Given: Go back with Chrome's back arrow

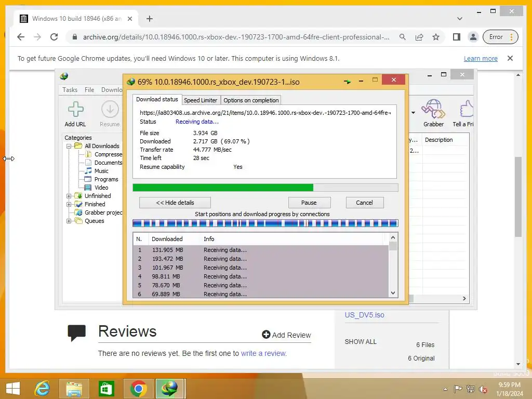Looking at the screenshot, I should (x=21, y=37).
